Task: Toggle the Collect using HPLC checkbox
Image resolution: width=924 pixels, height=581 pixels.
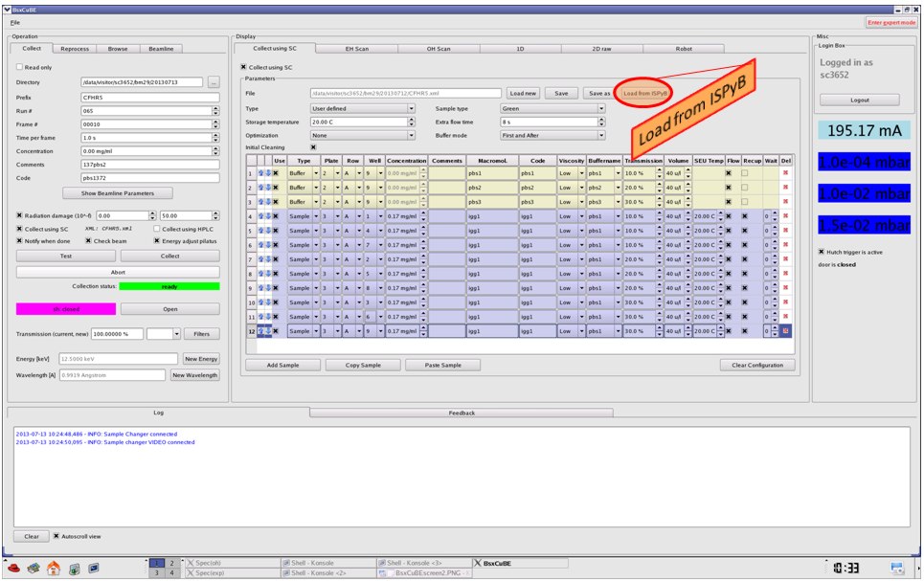Action: pos(156,229)
